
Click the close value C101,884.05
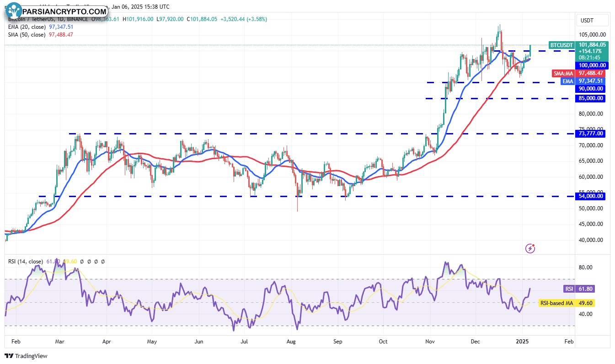pos(202,19)
